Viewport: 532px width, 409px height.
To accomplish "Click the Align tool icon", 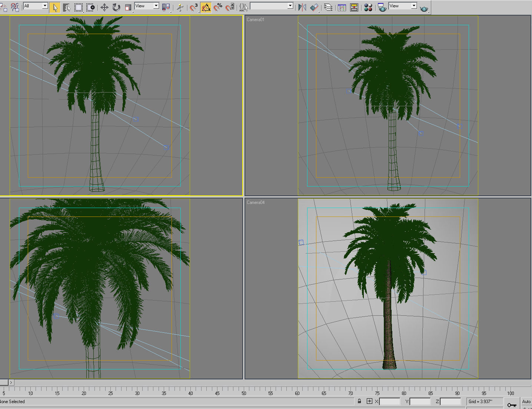I will click(x=314, y=7).
